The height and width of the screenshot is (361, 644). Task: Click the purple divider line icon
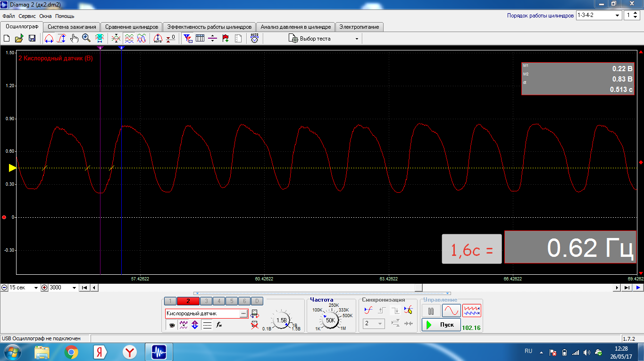click(212, 39)
